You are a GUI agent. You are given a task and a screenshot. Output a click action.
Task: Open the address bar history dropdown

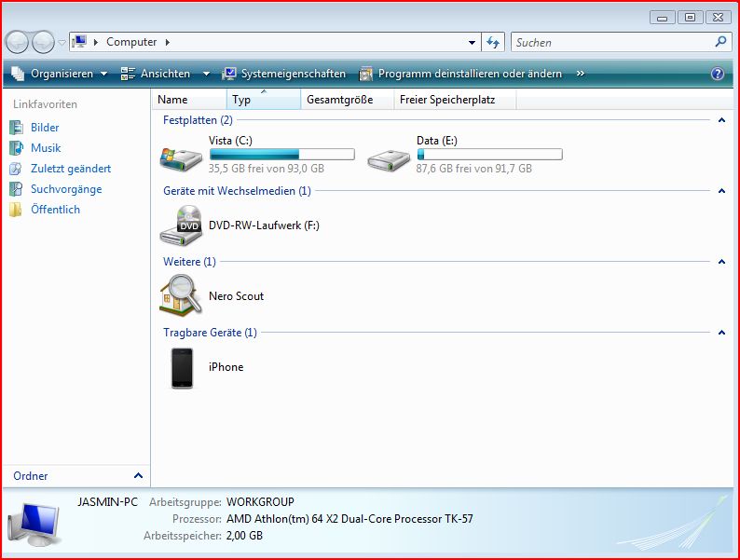pos(472,42)
